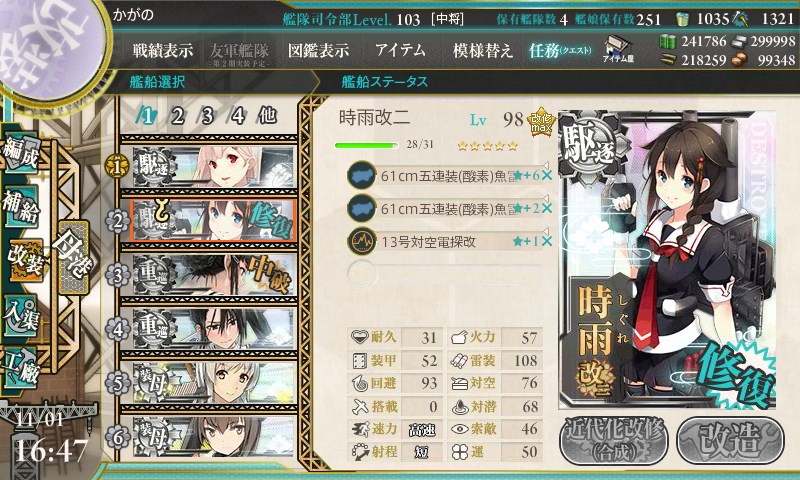The height and width of the screenshot is (480, 800).
Task: Remove first 61cm五連装(酸素)魚雷 with X
Action: point(546,175)
